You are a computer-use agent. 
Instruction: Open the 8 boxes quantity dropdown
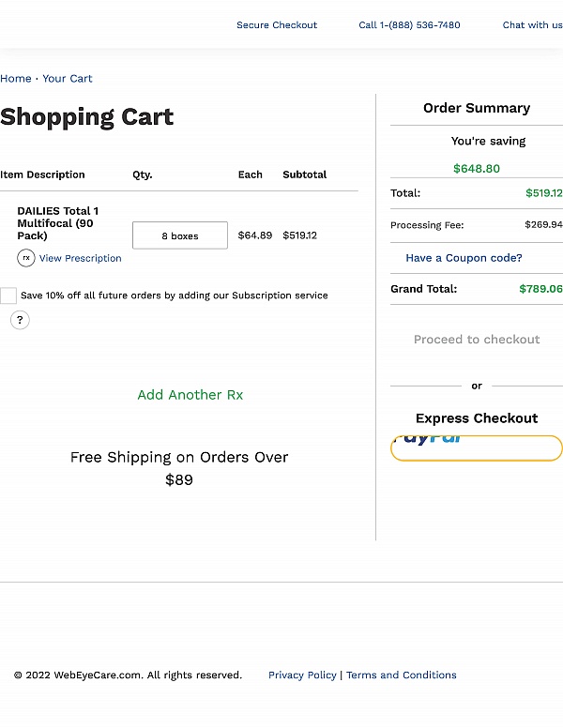coord(180,235)
